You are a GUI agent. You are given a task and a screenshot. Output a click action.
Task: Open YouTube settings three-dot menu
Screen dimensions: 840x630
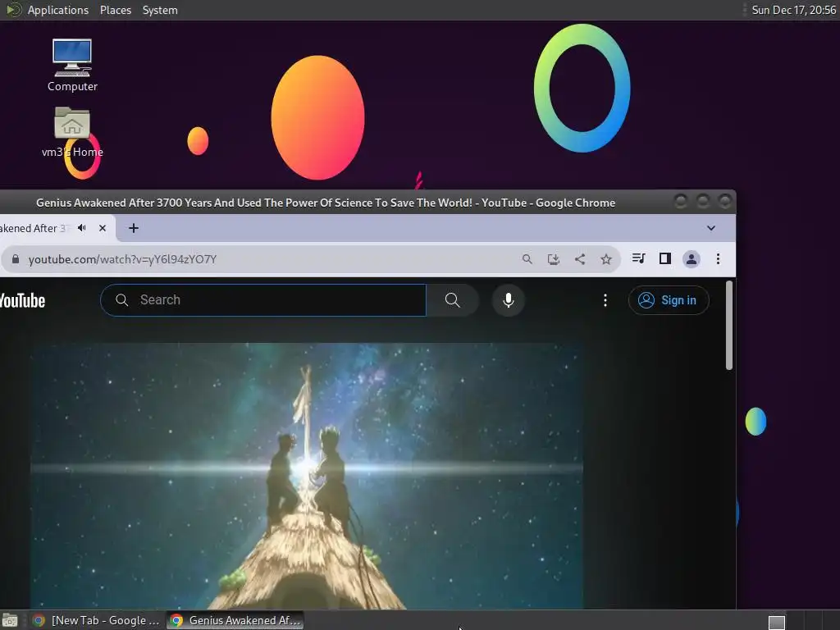coord(605,300)
